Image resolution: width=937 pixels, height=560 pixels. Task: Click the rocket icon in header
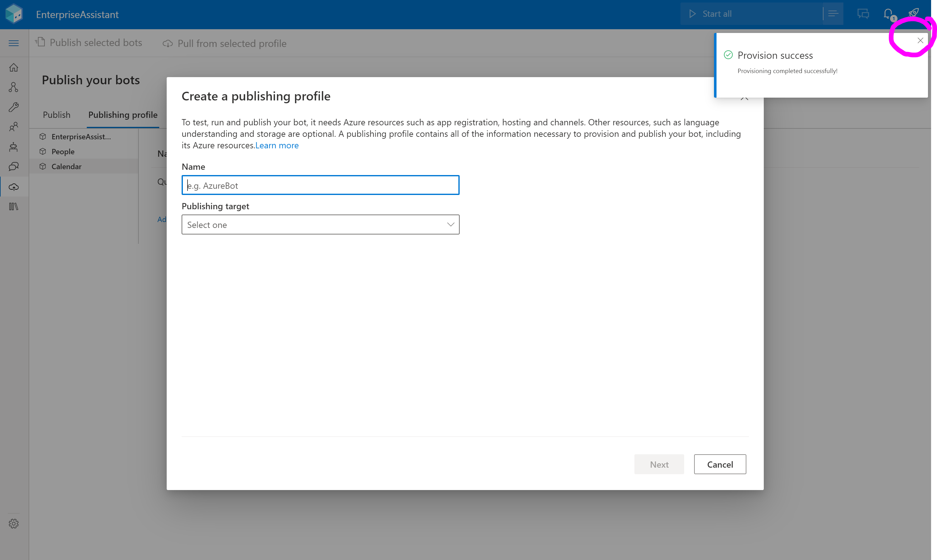pos(913,13)
